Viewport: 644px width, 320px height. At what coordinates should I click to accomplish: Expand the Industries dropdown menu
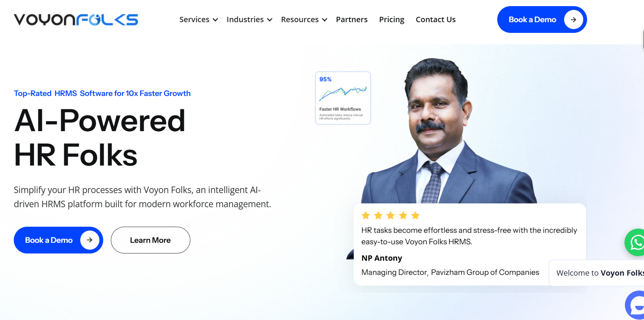pos(249,19)
